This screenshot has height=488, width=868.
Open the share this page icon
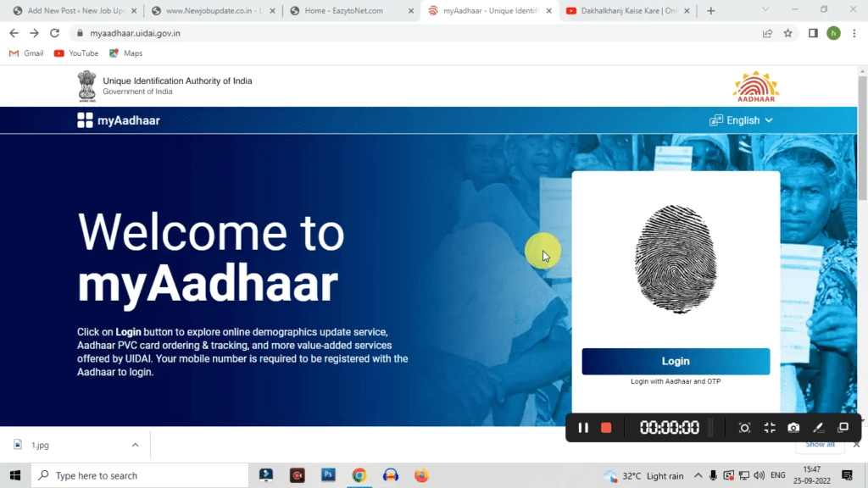tap(767, 33)
